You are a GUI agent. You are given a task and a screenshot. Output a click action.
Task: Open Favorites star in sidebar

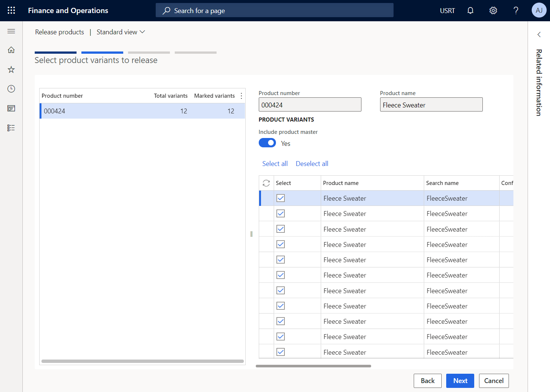click(11, 69)
